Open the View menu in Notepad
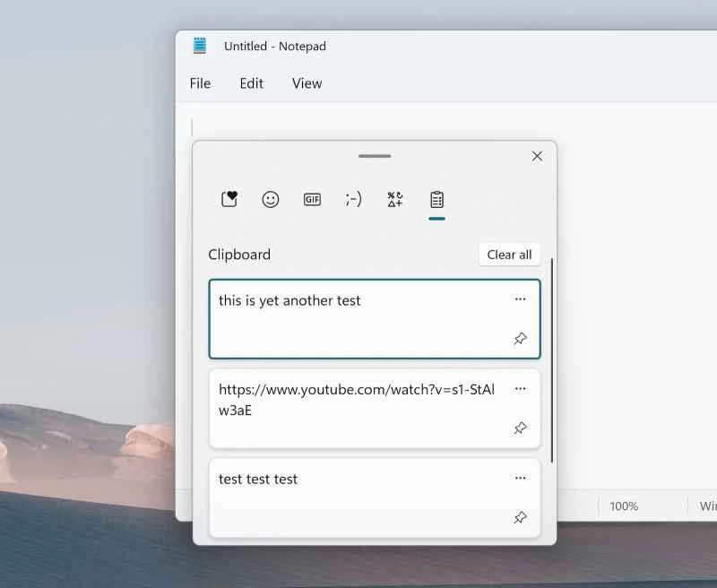 point(307,82)
